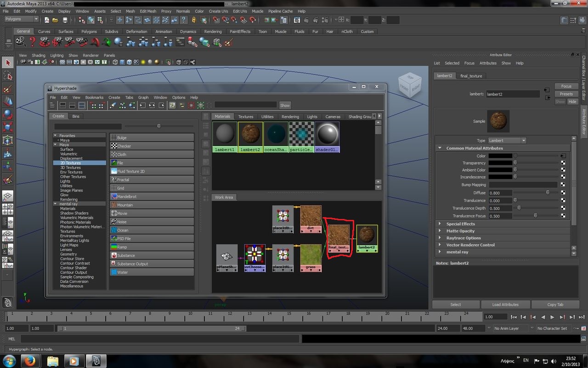
Task: Toggle Select by component type mode
Action: coord(100,20)
